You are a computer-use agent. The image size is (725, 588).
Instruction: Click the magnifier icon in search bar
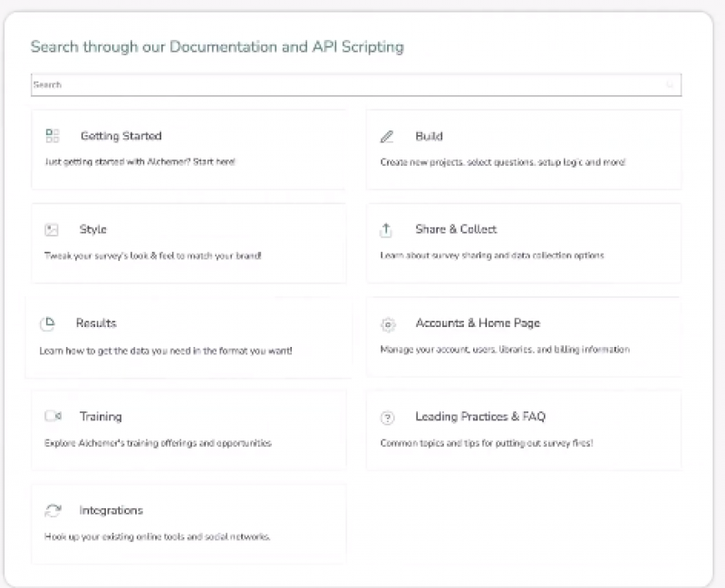coord(671,85)
